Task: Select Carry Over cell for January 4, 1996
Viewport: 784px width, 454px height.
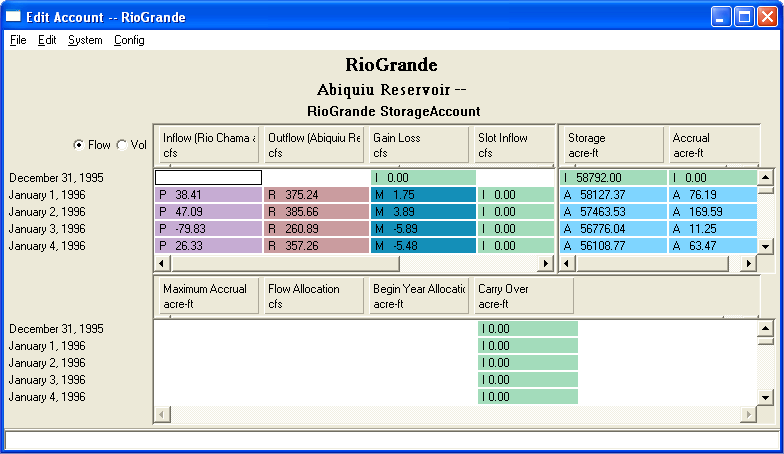Action: pyautogui.click(x=528, y=396)
